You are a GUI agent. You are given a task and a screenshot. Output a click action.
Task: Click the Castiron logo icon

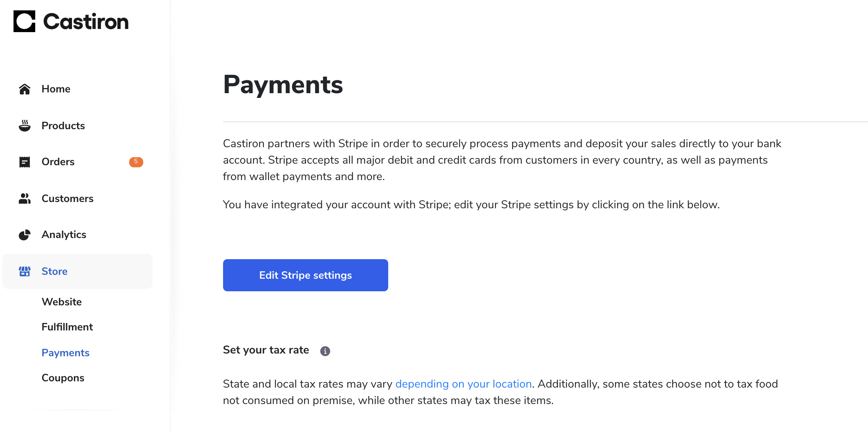point(24,21)
